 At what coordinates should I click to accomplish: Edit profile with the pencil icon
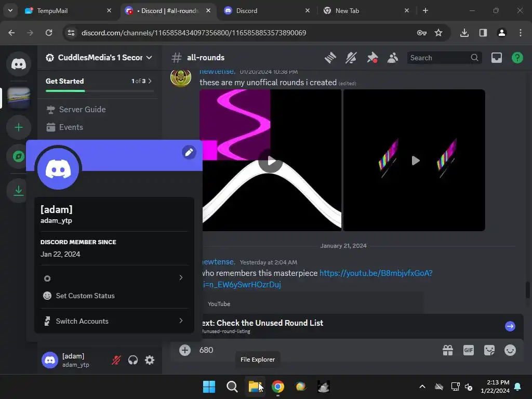pos(189,152)
